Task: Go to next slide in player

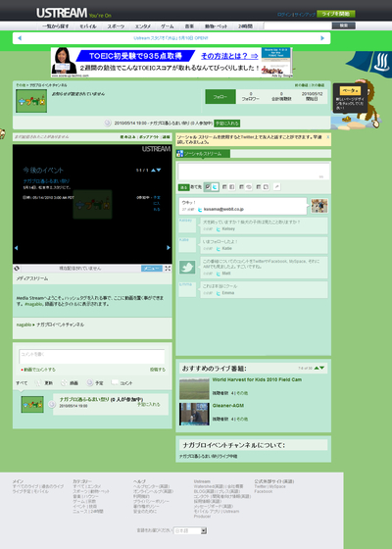Action: pos(169,247)
